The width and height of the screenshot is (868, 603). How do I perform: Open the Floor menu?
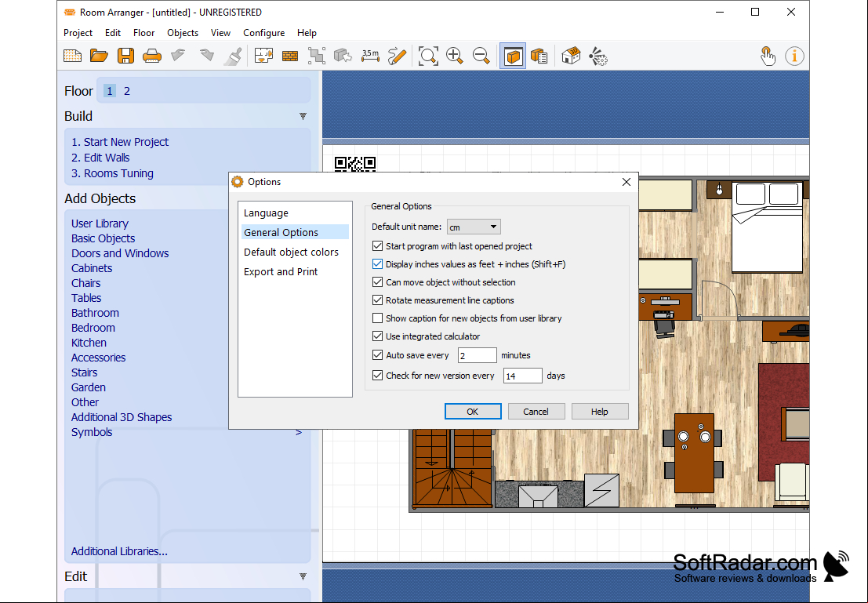pos(144,33)
